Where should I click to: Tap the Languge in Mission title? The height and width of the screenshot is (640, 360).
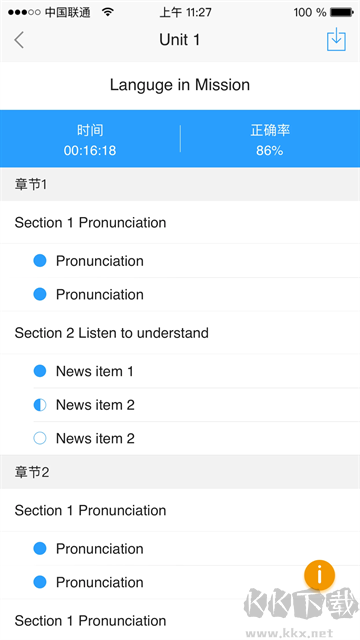tap(180, 85)
